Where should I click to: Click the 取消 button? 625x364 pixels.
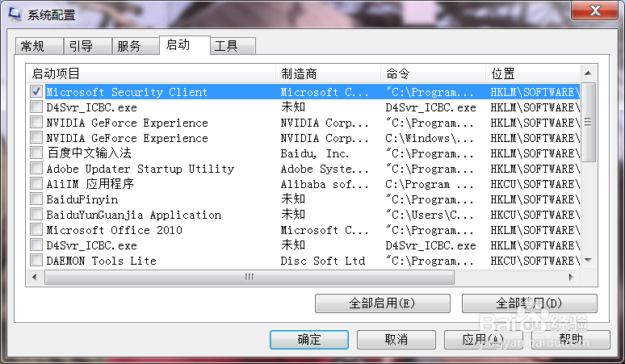[x=396, y=340]
